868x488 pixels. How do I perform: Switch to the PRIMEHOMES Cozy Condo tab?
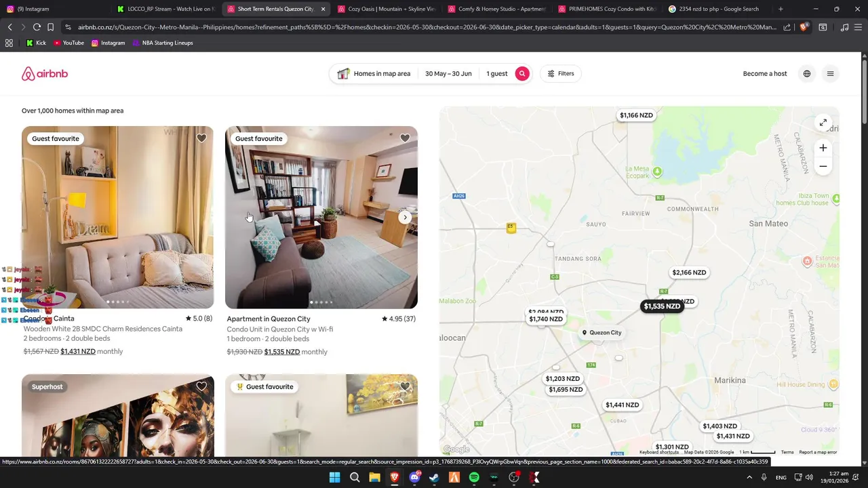coord(607,9)
